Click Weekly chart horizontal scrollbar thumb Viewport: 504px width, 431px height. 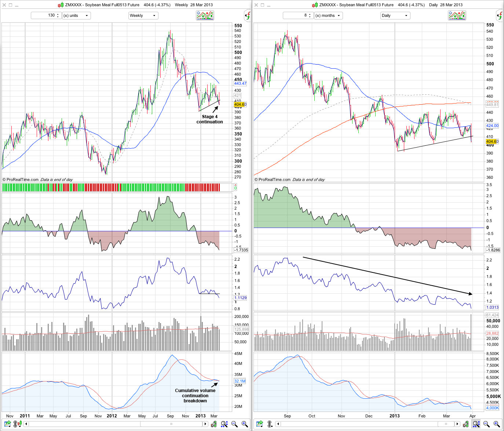(171, 424)
